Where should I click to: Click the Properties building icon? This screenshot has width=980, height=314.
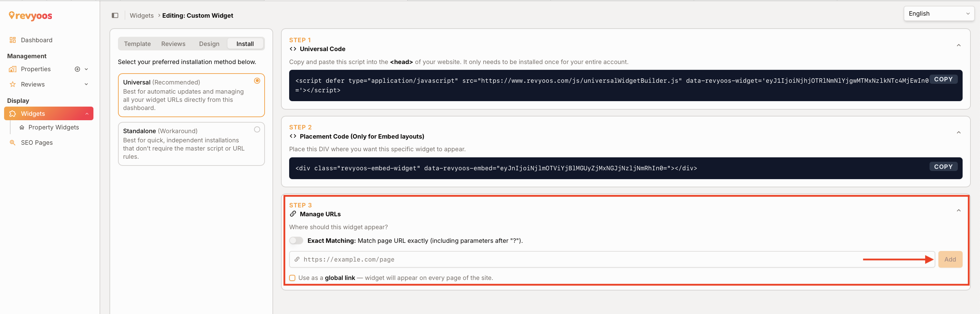coord(13,69)
